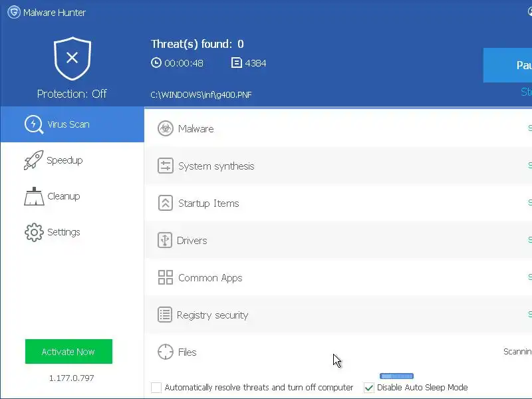Click the Files crosshair icon
The width and height of the screenshot is (532, 399).
pos(166,352)
